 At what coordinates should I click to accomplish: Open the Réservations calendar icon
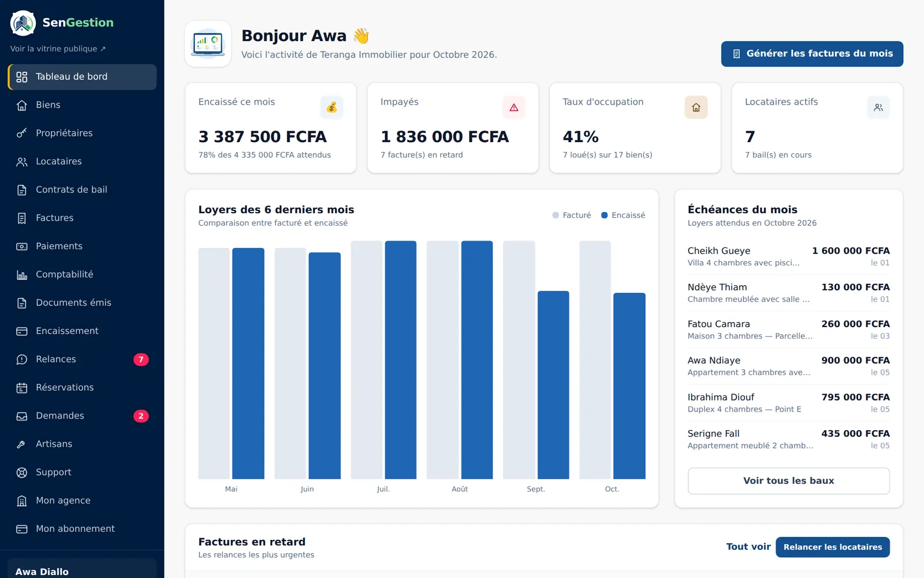[x=22, y=388]
